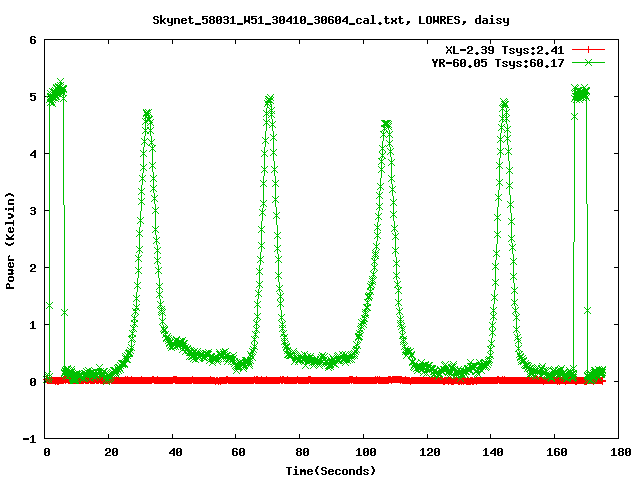This screenshot has width=640, height=480.
Task: Click the y-axis tick label -1
Action: pos(29,439)
